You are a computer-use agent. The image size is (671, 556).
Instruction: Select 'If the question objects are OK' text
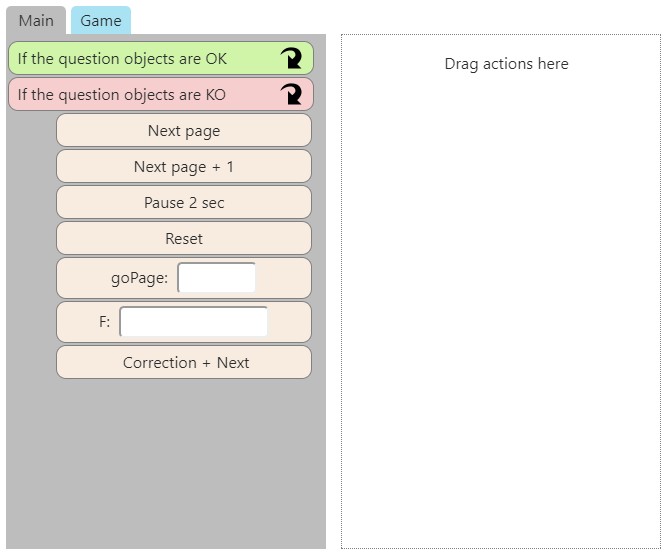(x=122, y=59)
